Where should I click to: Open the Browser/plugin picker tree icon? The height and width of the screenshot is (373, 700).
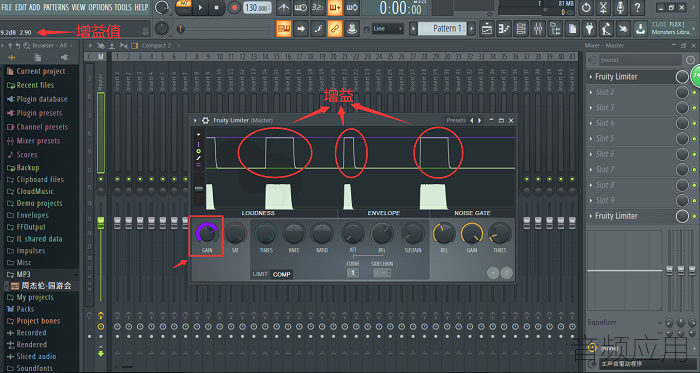click(x=555, y=29)
